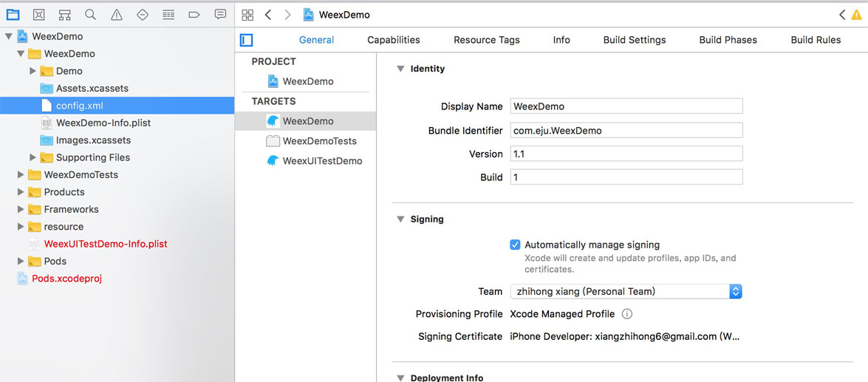
Task: Open the Report navigator speech-bubble icon
Action: point(220,15)
